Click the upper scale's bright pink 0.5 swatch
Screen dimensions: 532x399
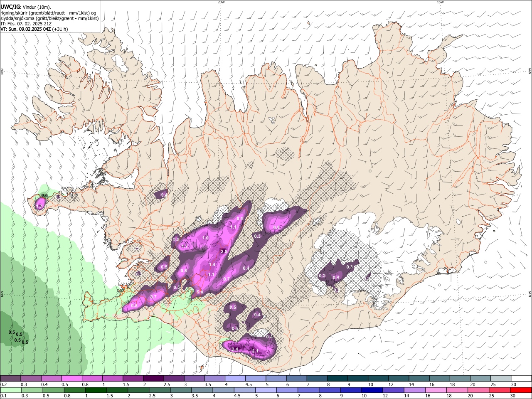(x=72, y=379)
